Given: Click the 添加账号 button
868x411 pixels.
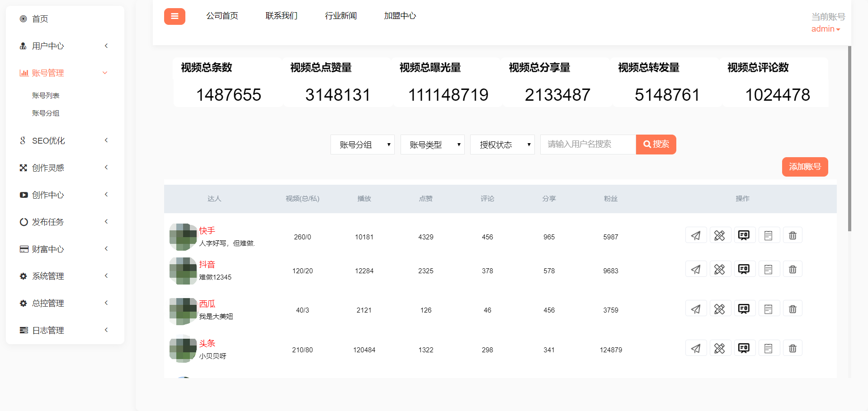Looking at the screenshot, I should click(805, 167).
